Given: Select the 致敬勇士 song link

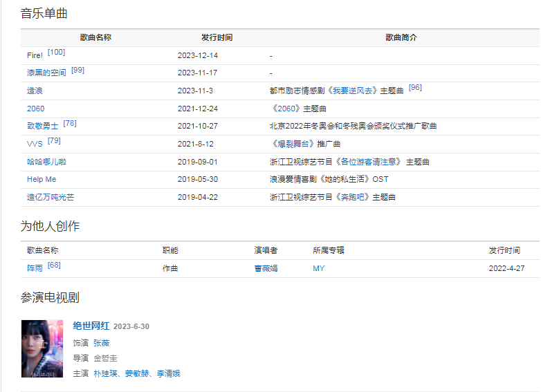Looking at the screenshot, I should pos(42,127).
